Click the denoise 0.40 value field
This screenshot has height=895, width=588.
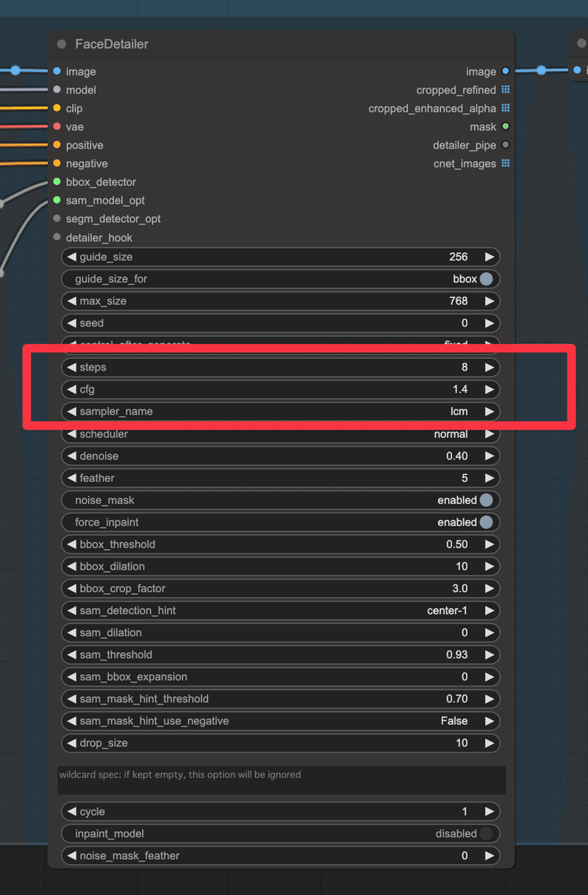point(282,456)
